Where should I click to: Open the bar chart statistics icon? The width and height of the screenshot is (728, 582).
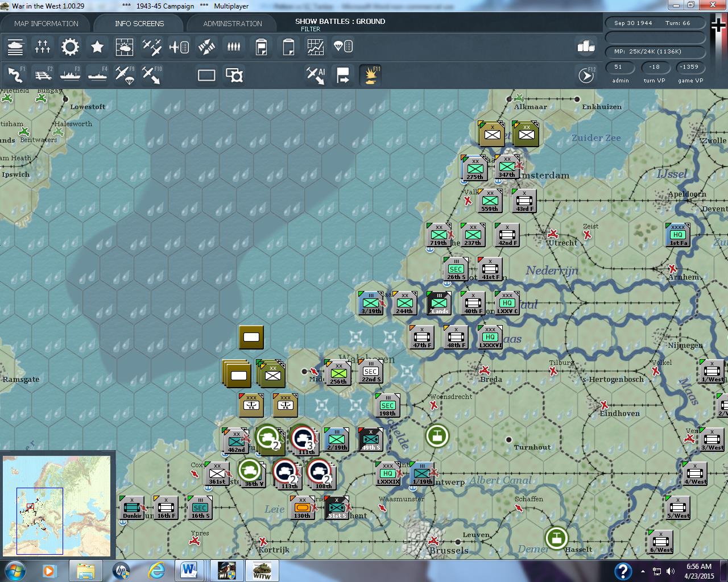(586, 46)
